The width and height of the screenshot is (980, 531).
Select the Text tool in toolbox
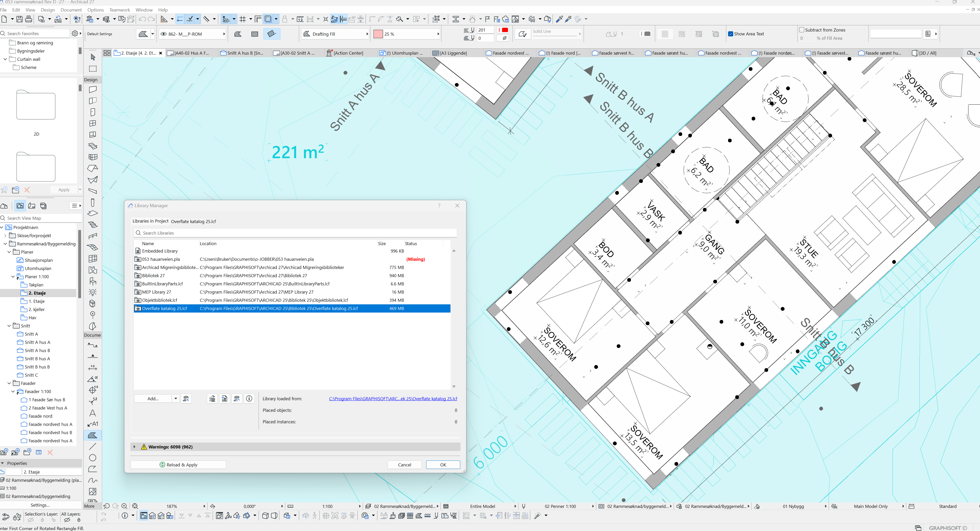click(x=92, y=413)
